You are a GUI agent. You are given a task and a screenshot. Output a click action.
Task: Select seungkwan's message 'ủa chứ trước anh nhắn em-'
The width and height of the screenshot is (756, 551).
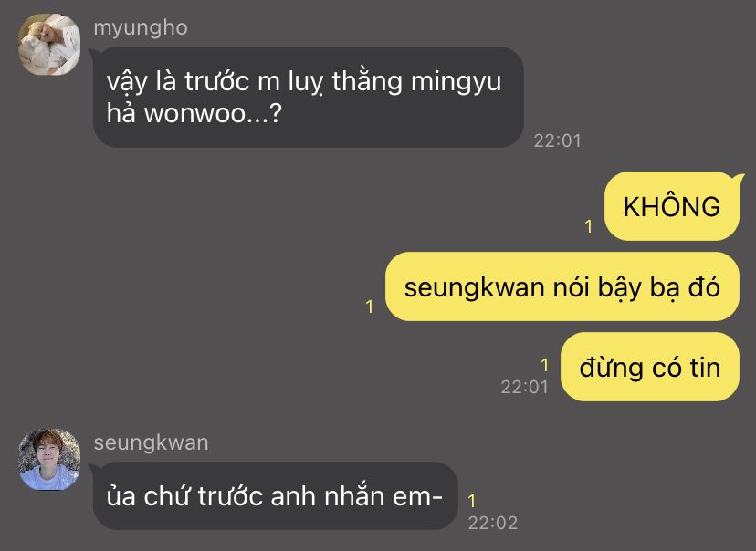click(x=275, y=495)
